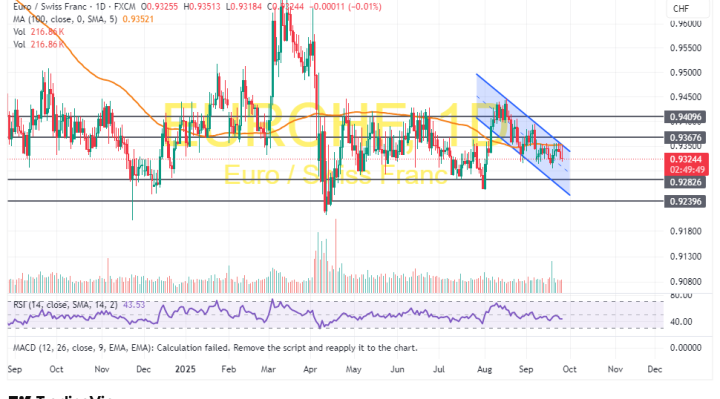Select the blue descending channel drawing
Screen dimensions: 720x399
click(x=523, y=135)
